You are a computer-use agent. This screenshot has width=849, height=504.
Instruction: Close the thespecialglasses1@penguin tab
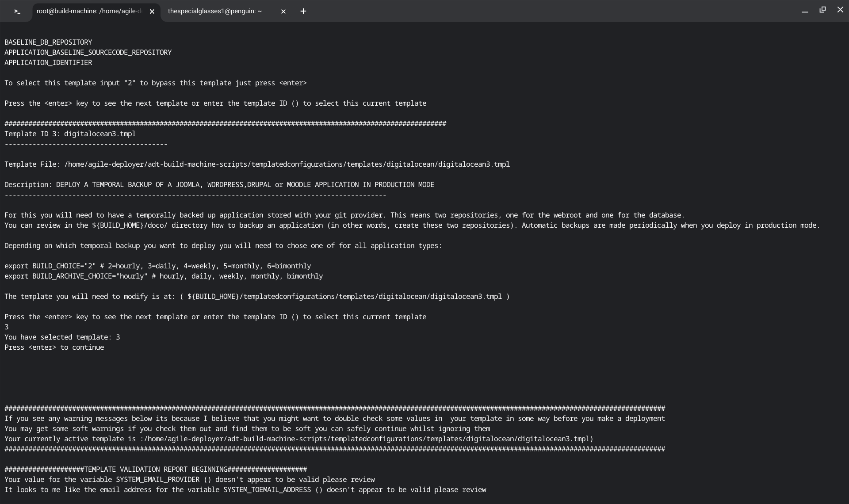[283, 12]
